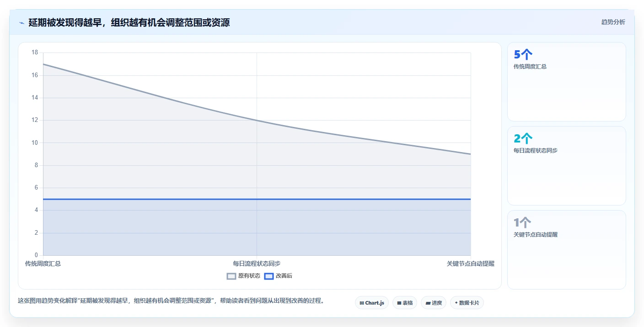This screenshot has height=327, width=644.
Task: Click the gray 原有状态 legend swatch
Action: coord(231,276)
